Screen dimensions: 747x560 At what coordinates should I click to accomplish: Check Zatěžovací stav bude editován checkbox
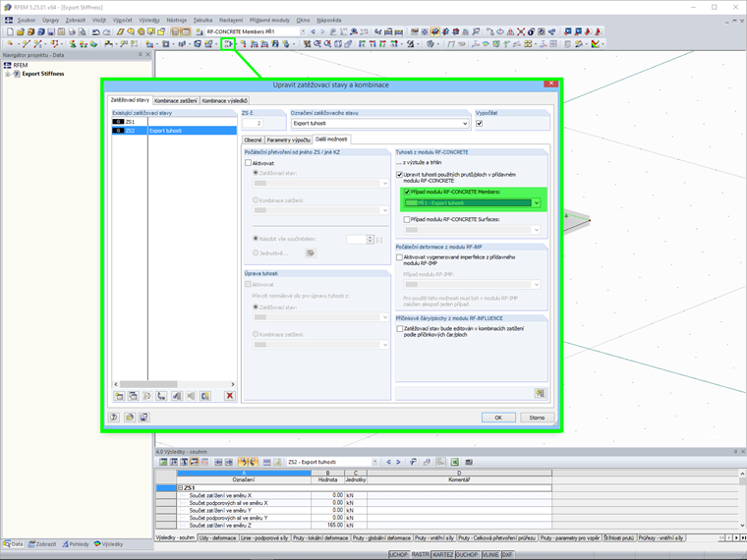(x=400, y=328)
